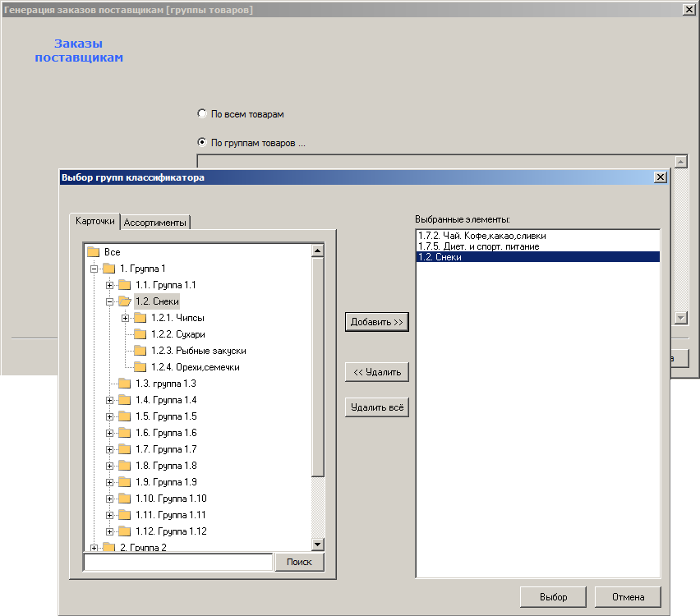Click the folder icon of '1.11. Группа 1.11'
This screenshot has height=616, width=700.
click(x=125, y=515)
